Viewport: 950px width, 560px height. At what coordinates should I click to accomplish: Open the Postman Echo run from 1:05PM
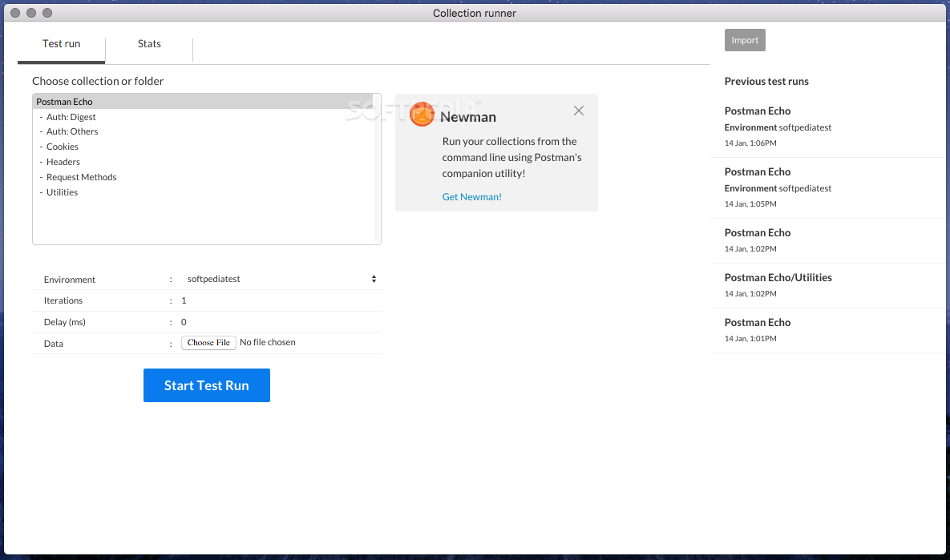[827, 187]
